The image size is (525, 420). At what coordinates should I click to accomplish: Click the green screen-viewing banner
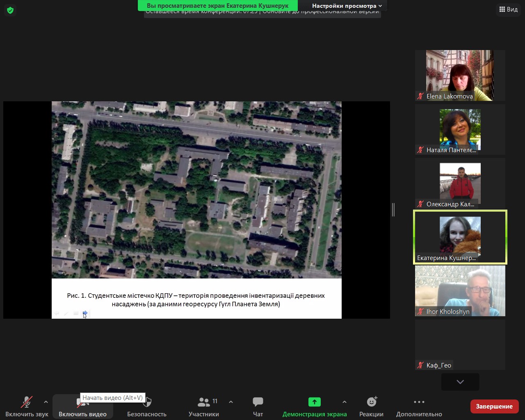[218, 6]
